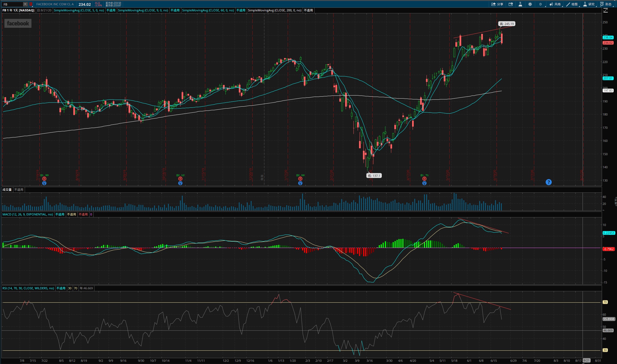Screen dimensions: 617x364
Task: Open the Studies (研究) menu
Action: [x=589, y=4]
